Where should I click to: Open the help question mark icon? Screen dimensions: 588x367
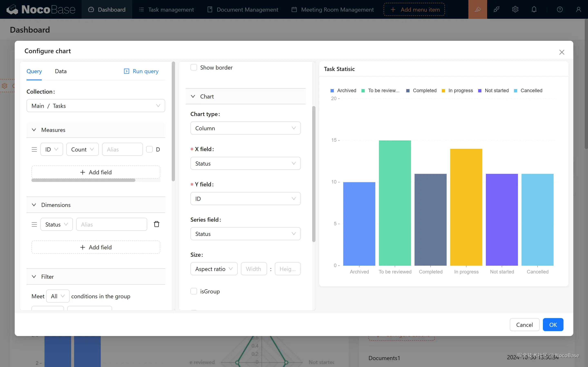(560, 9)
